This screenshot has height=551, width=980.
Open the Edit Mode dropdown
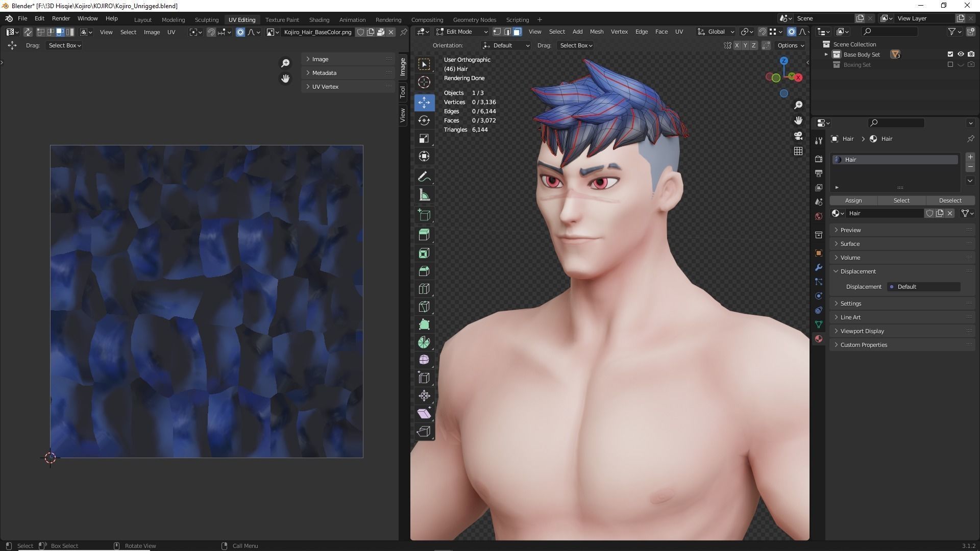462,32
